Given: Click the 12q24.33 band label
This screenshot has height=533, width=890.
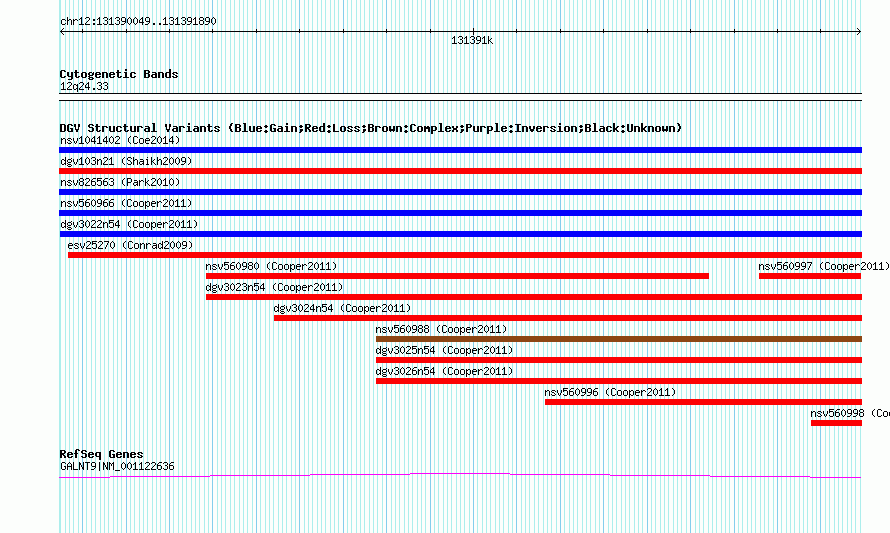Looking at the screenshot, I should [84, 86].
